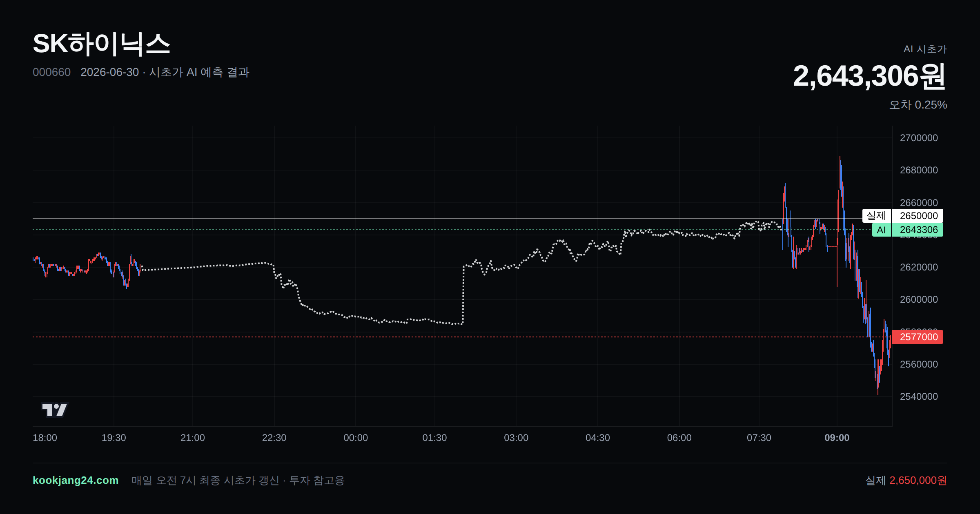Click the 2560000 price axis label
The height and width of the screenshot is (514, 980).
tap(919, 364)
